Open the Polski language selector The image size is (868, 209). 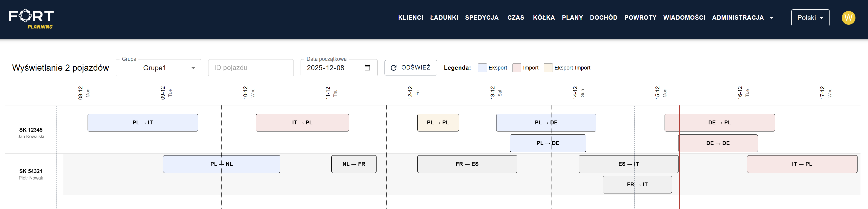click(x=810, y=18)
